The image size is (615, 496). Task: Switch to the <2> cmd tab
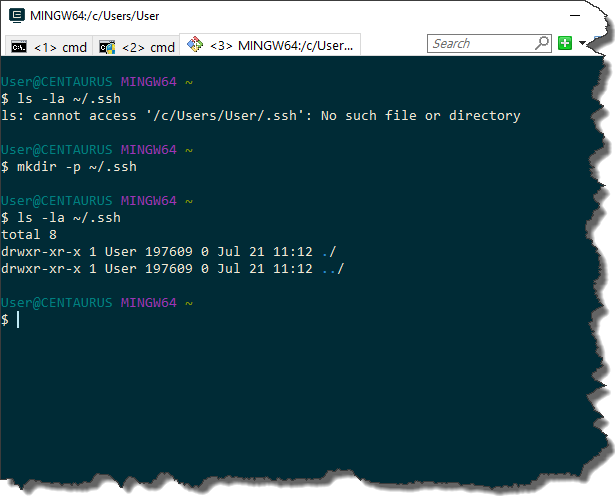point(136,47)
